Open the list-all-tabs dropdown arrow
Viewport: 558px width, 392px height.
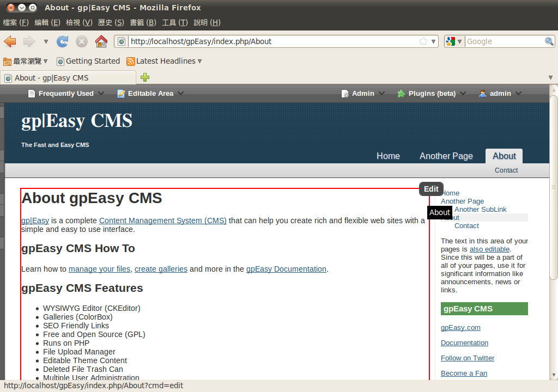pyautogui.click(x=550, y=77)
